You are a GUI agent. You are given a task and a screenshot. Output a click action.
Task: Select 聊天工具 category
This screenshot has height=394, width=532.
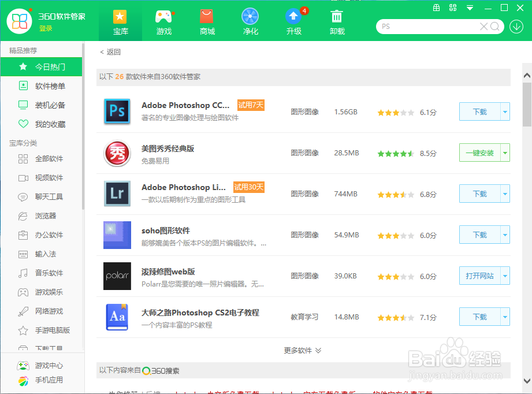tap(42, 196)
